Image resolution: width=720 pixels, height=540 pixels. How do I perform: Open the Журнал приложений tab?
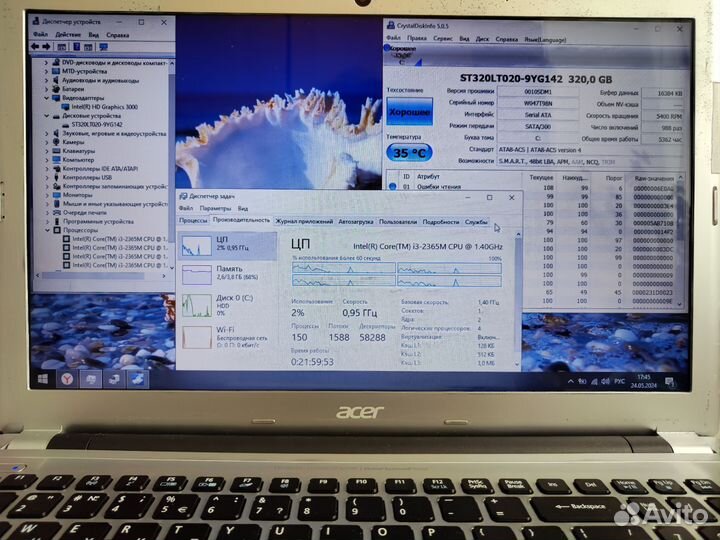[304, 221]
